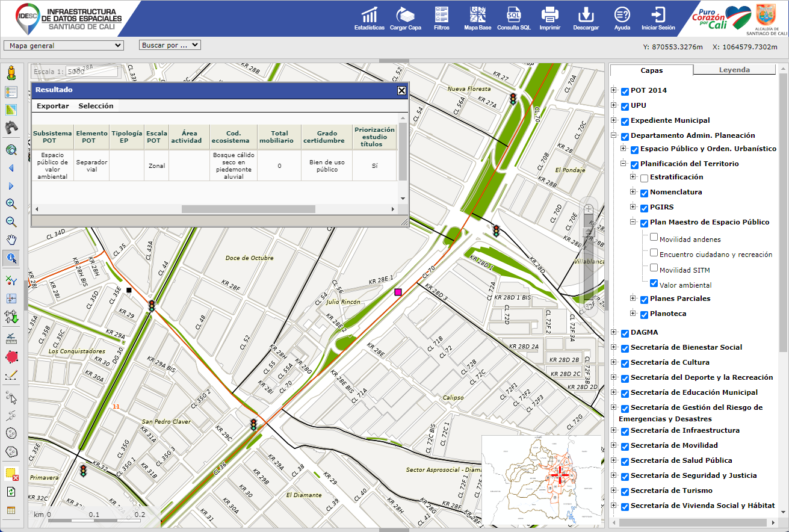Screen dimensions: 789x532
Task: Click the map zoom slider handle
Action: point(589,231)
